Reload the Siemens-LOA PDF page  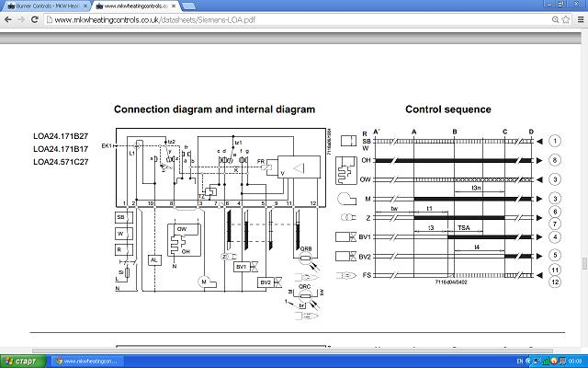point(35,19)
